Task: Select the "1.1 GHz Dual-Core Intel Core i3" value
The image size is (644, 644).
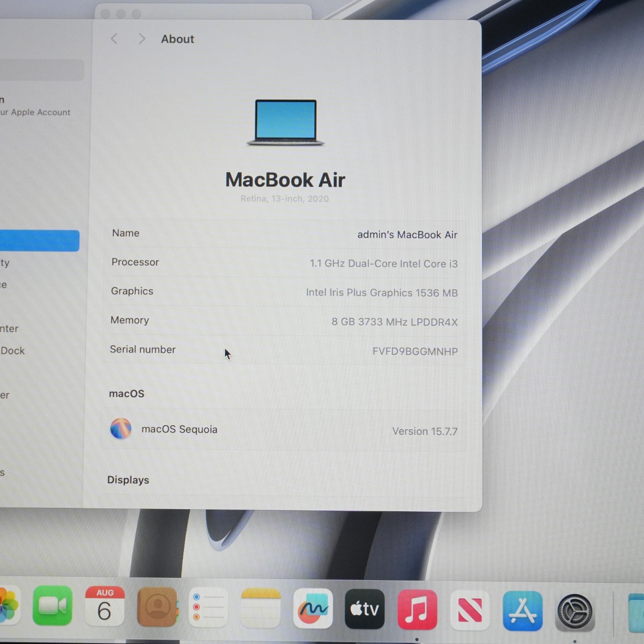Action: (x=384, y=264)
